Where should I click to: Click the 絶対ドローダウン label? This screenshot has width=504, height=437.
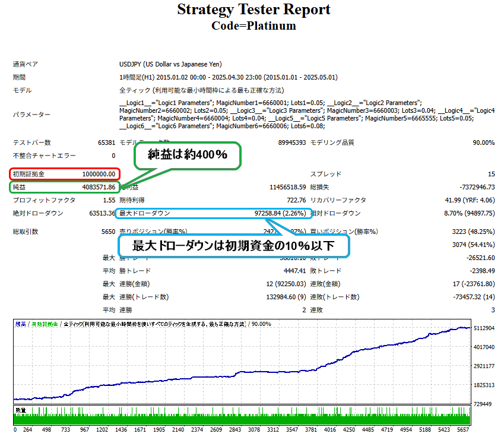38,213
